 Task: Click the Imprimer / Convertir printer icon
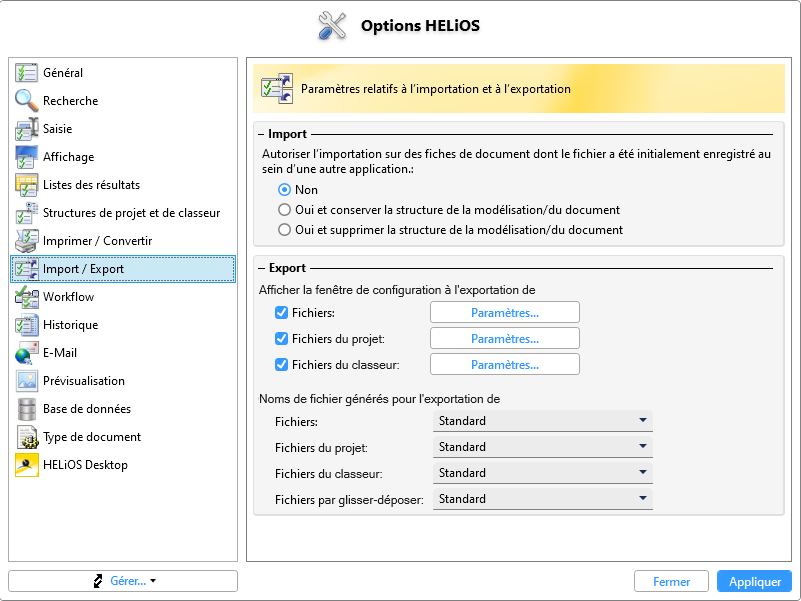(x=26, y=241)
